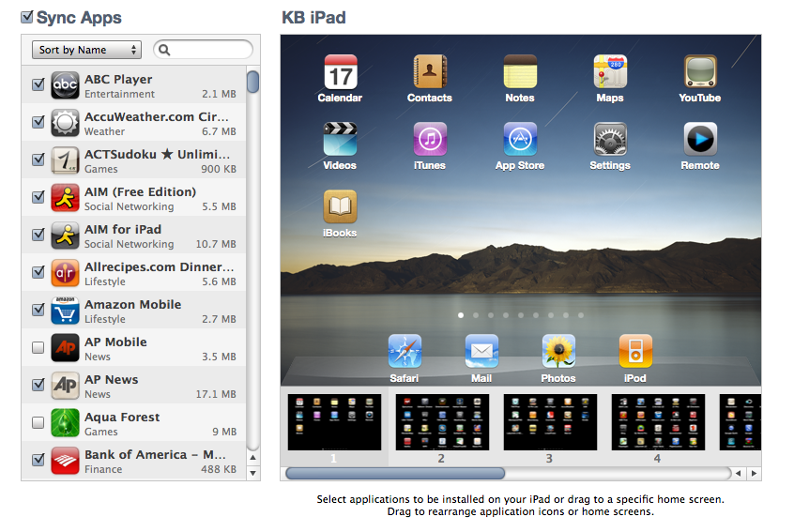The height and width of the screenshot is (532, 794).
Task: Select the Allrecipes.com Dinner app icon
Action: click(66, 273)
